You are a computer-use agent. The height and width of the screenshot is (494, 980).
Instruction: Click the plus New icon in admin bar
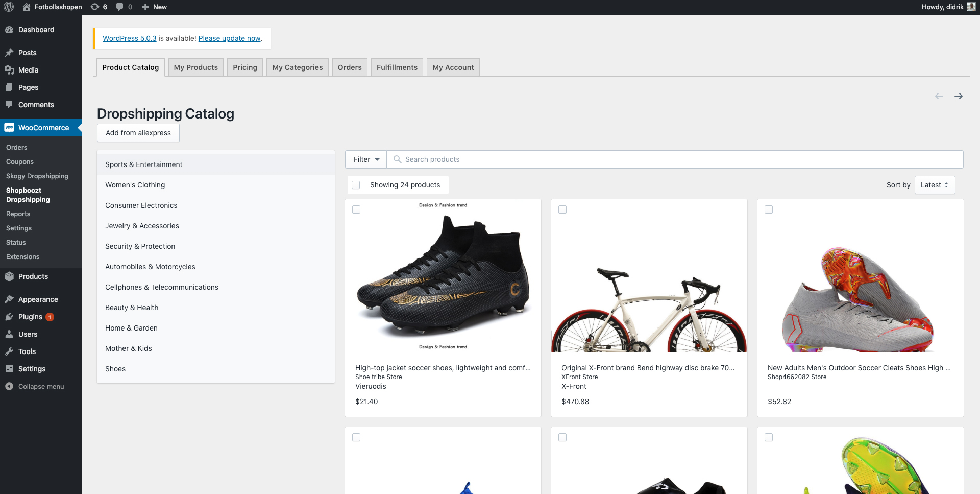tap(145, 7)
